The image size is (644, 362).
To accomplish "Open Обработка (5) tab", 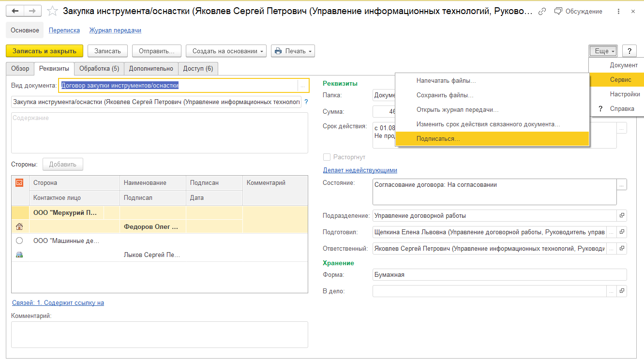I will 99,69.
